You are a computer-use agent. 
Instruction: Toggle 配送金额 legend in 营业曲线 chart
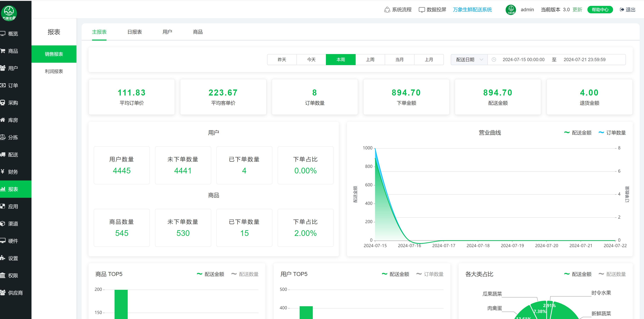[x=578, y=133]
